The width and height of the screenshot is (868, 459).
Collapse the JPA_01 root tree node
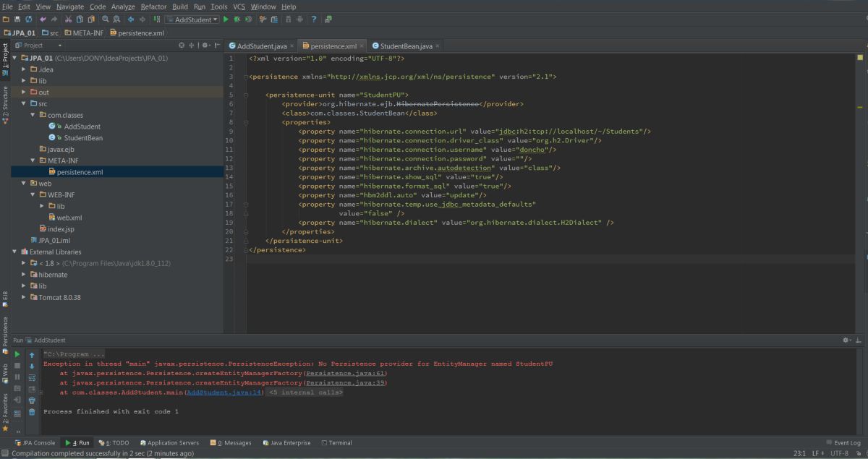pyautogui.click(x=15, y=58)
